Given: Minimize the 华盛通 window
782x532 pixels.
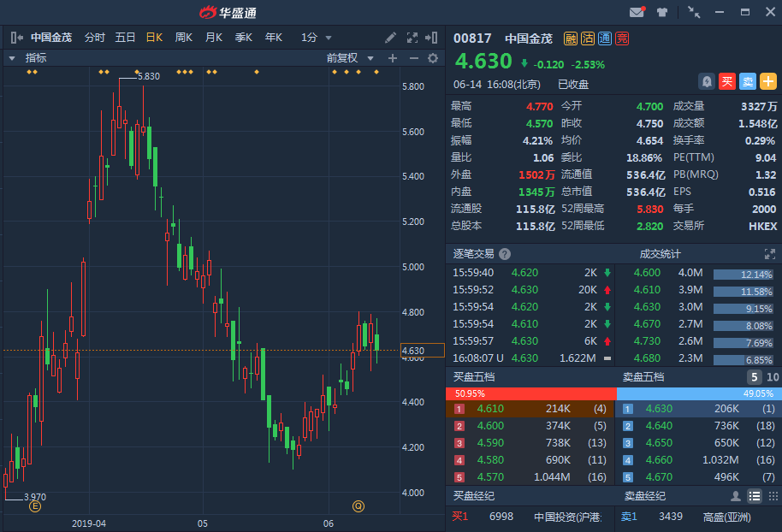Looking at the screenshot, I should [720, 12].
